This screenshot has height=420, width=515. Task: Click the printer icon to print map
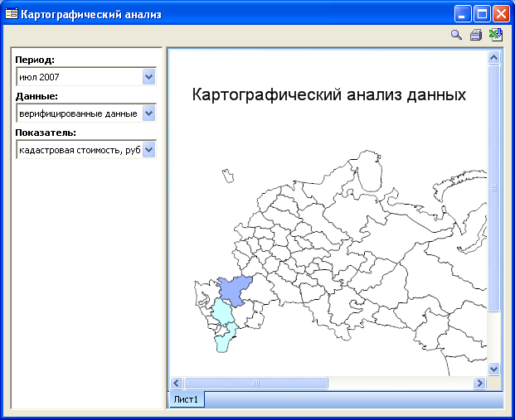coord(476,35)
